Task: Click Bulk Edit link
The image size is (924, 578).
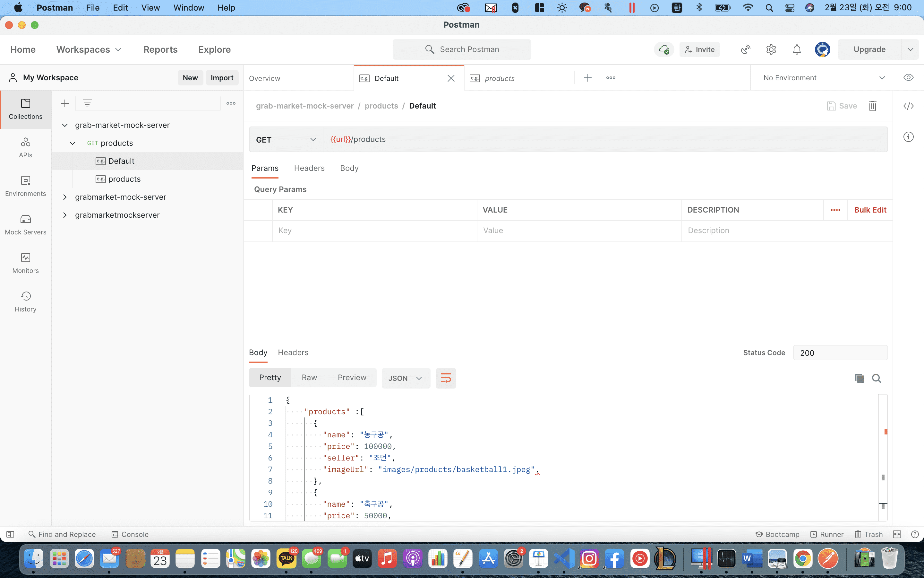Action: tap(870, 210)
